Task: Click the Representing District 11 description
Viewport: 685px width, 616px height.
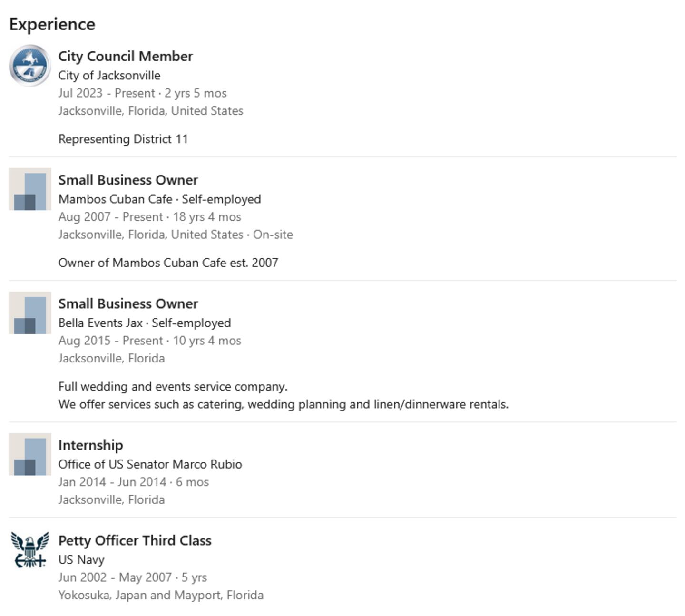Action: 123,139
